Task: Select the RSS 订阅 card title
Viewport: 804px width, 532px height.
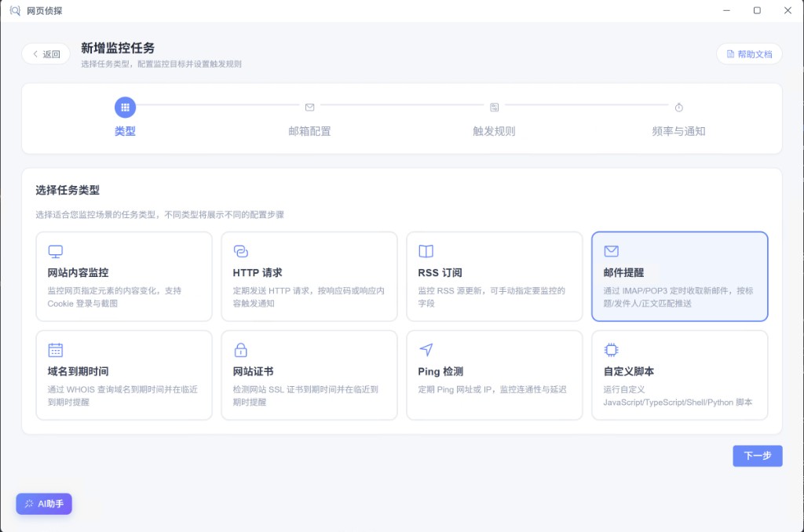Action: pos(440,272)
